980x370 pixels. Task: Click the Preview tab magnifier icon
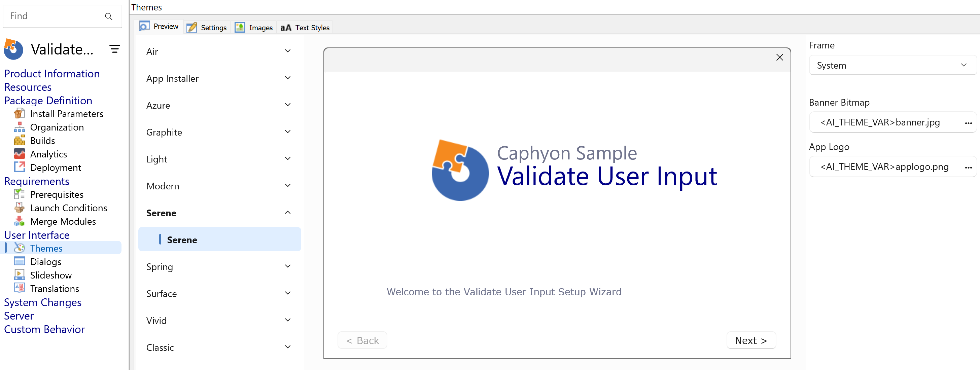pos(144,26)
